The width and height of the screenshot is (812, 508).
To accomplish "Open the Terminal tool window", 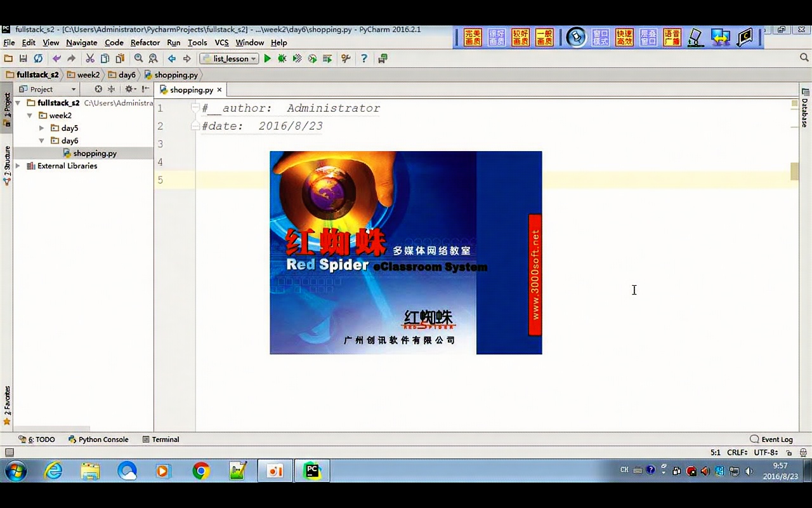I will coord(166,439).
